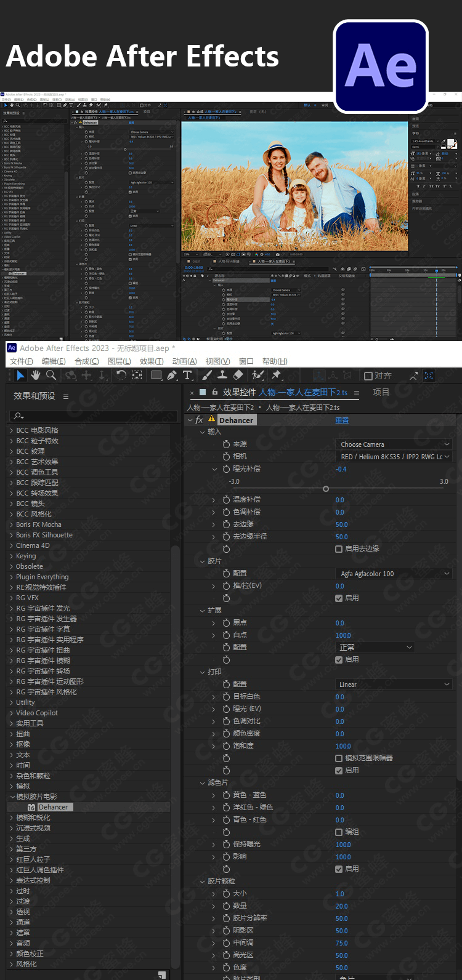Click the stopwatch for 饱和度
Viewport: 462px width, 980px height.
click(x=226, y=746)
